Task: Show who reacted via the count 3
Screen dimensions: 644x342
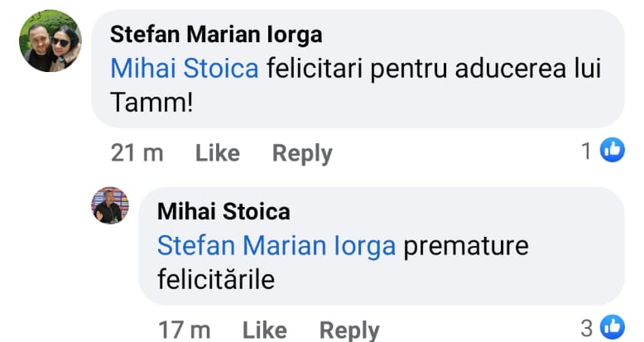Action: click(587, 328)
